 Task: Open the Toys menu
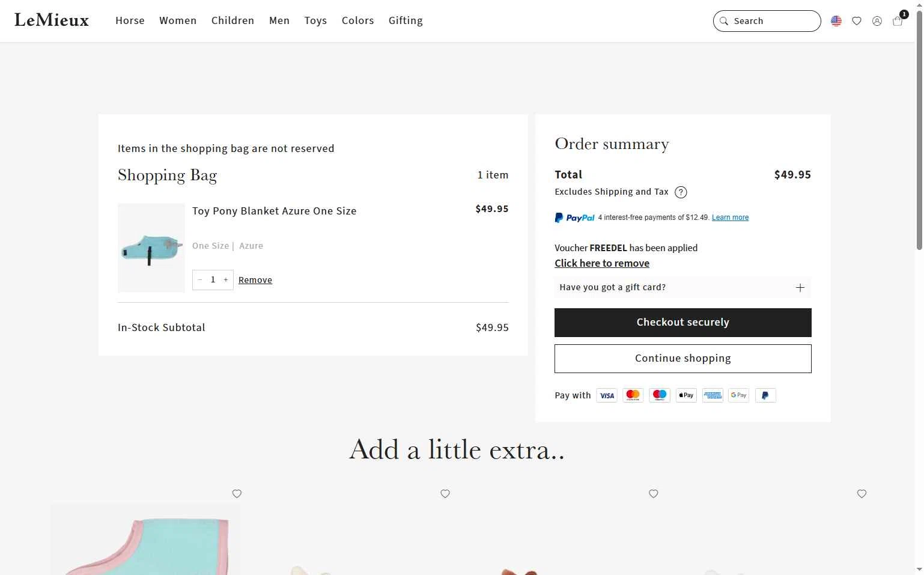coord(315,20)
